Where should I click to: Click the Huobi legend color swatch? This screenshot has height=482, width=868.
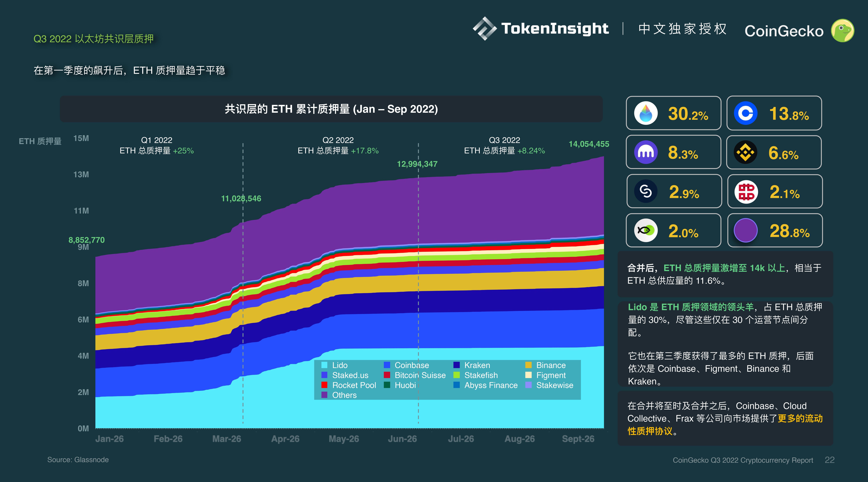pos(387,385)
